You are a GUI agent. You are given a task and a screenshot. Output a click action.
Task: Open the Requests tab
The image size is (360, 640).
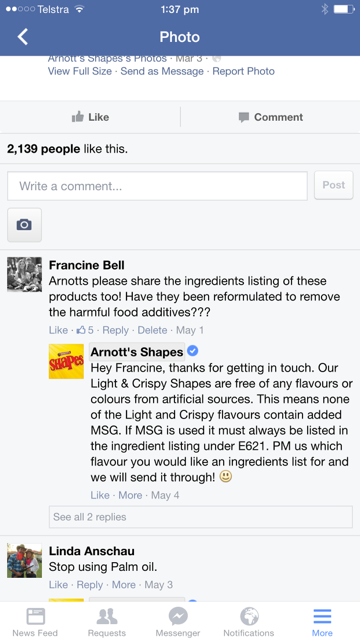(107, 622)
